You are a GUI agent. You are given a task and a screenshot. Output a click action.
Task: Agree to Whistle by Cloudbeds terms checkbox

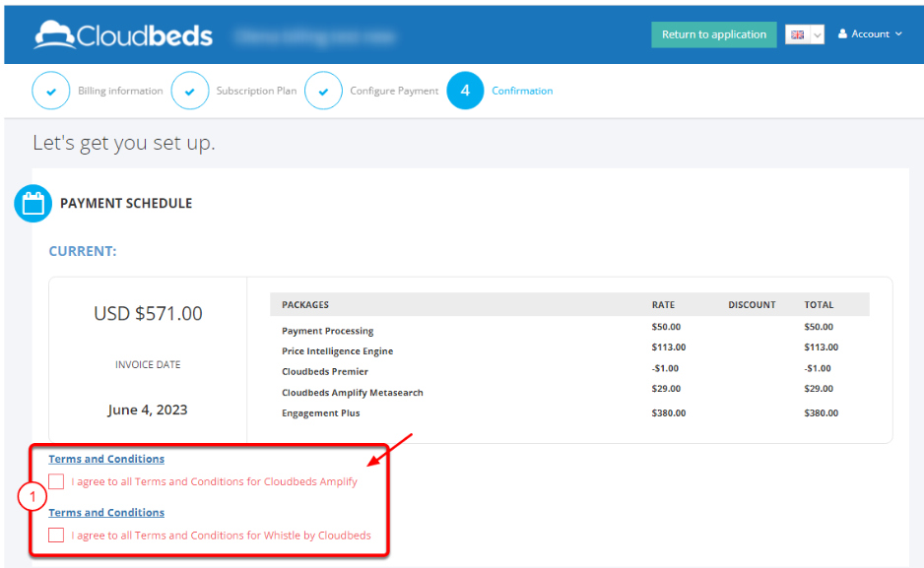pyautogui.click(x=56, y=536)
